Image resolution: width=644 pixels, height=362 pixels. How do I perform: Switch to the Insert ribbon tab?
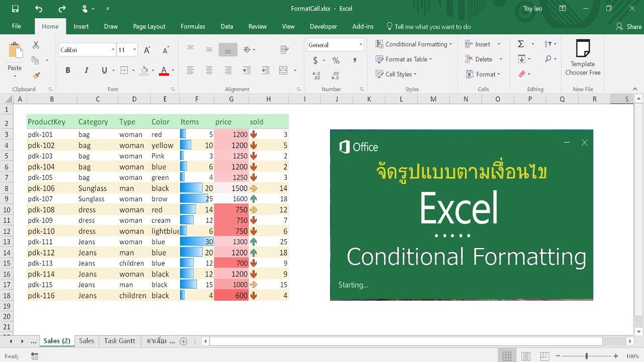click(81, 27)
